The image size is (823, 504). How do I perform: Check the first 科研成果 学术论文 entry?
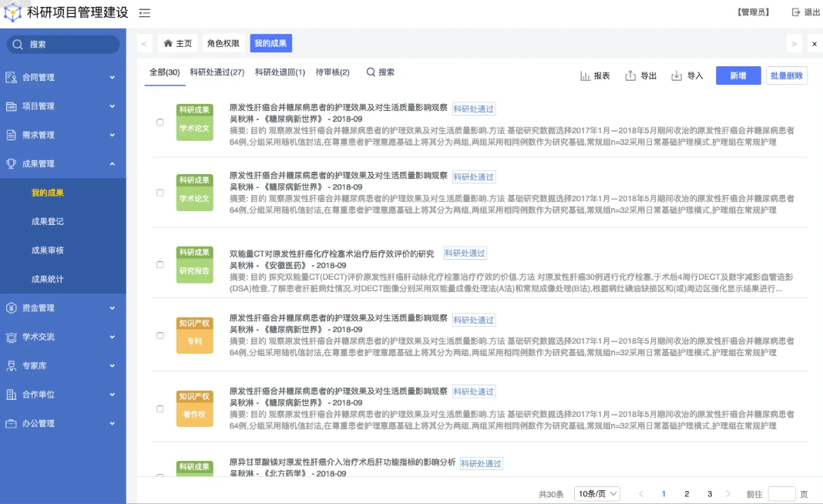[x=160, y=123]
